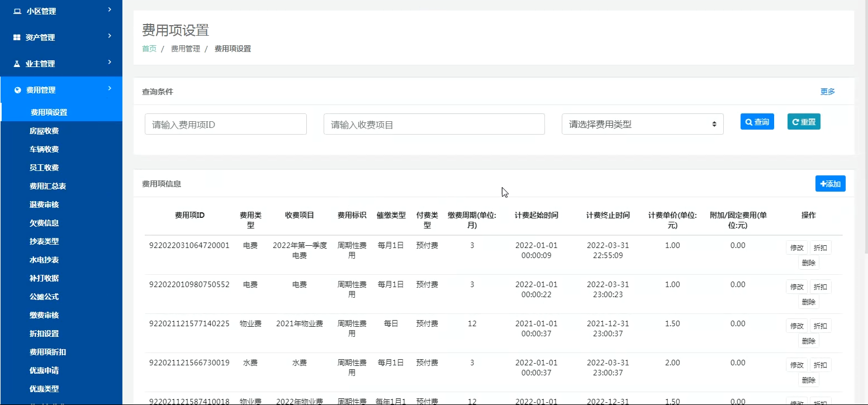Click the 首页 breadcrumb link
Viewport: 868px width, 405px height.
[149, 49]
